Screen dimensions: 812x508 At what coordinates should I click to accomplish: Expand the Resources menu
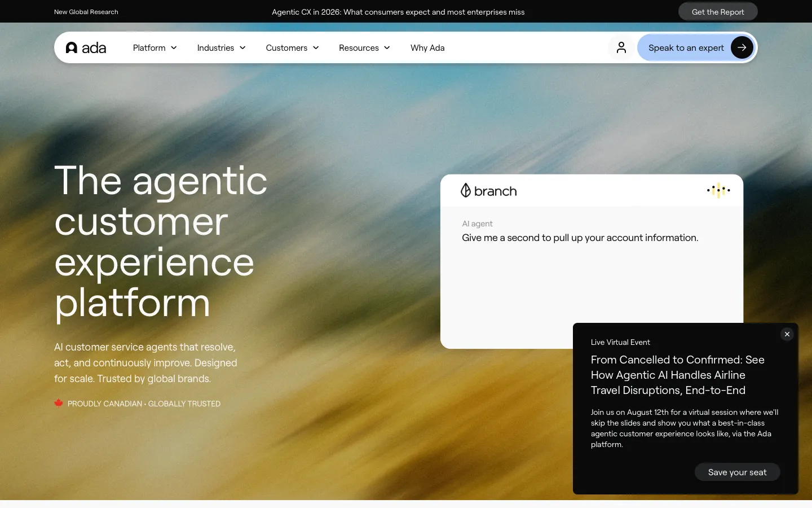click(x=365, y=48)
